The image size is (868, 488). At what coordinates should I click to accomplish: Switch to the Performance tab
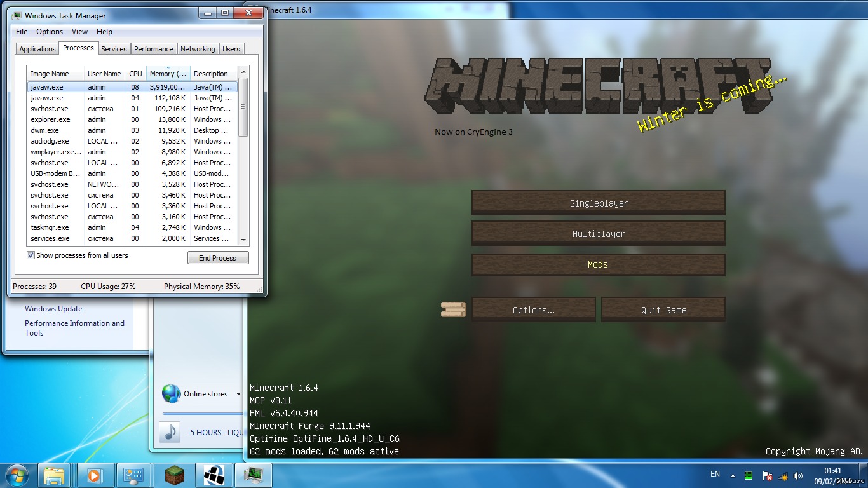[x=154, y=49]
